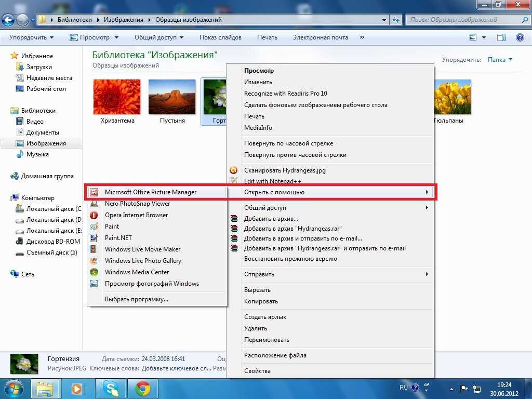Set image as desktop background via context menu
Screen dimensions: 532x399
[x=316, y=105]
